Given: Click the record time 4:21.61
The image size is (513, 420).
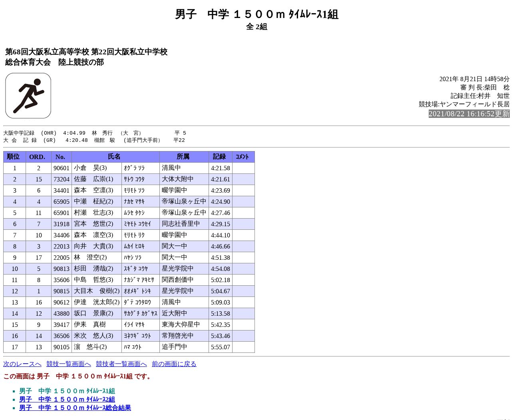Looking at the screenshot, I should 221,179.
